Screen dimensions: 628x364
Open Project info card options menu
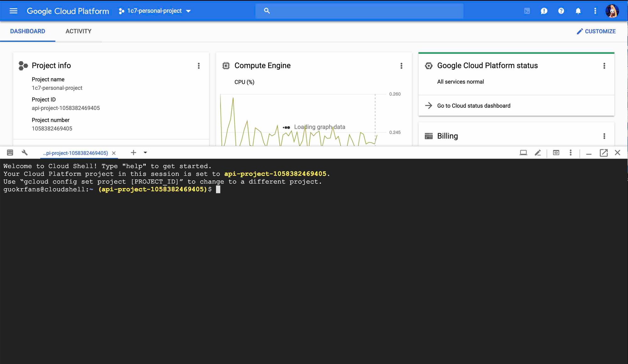(198, 66)
